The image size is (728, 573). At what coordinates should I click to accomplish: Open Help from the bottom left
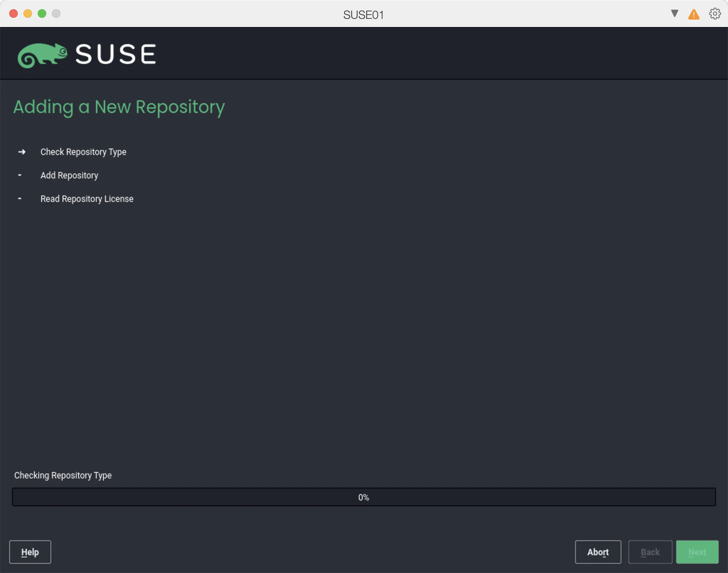click(30, 552)
